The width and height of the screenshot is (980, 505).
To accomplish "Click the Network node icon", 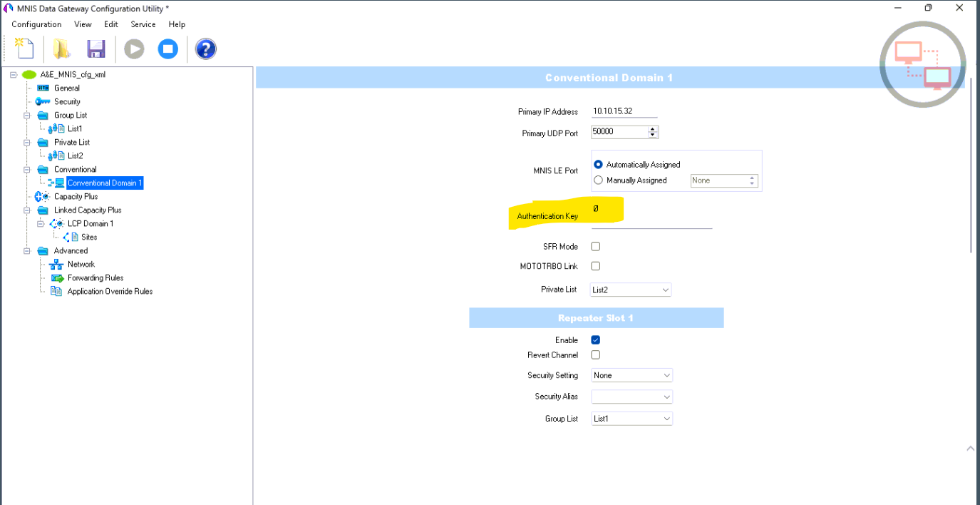I will tap(56, 264).
